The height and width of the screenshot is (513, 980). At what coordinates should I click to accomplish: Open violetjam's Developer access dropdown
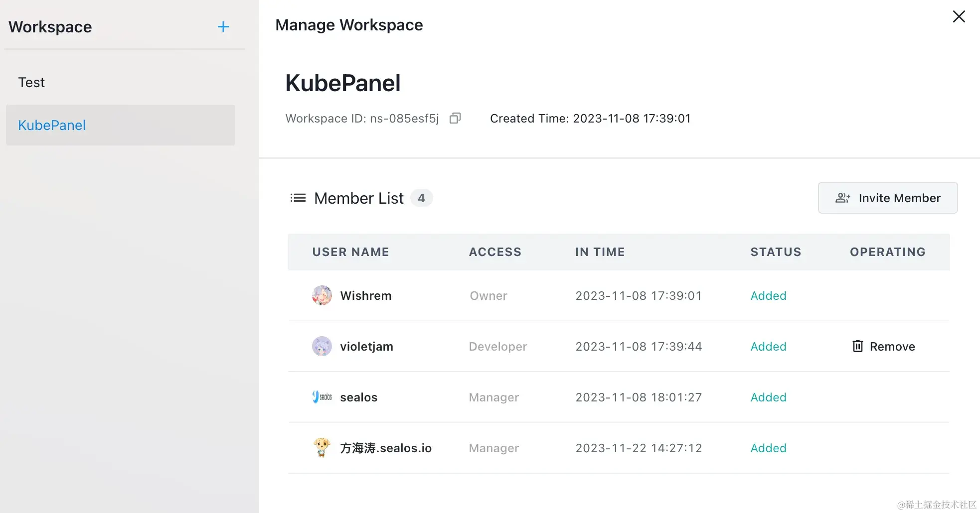[498, 346]
